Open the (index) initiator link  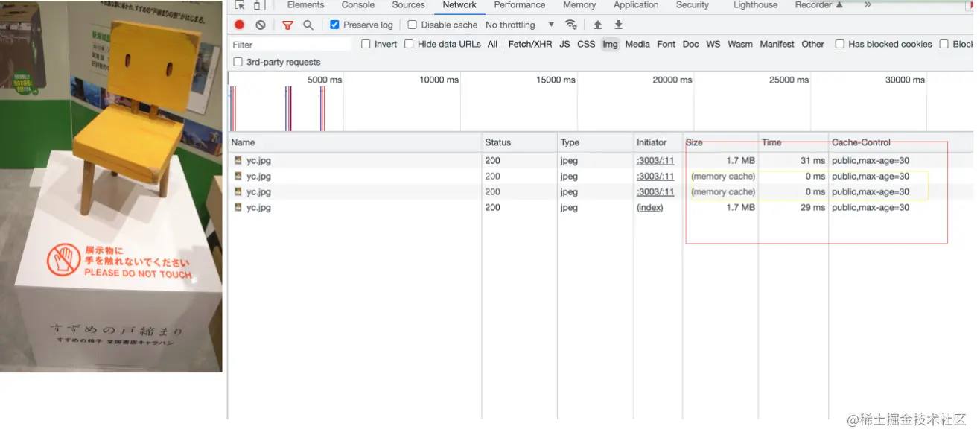(649, 207)
